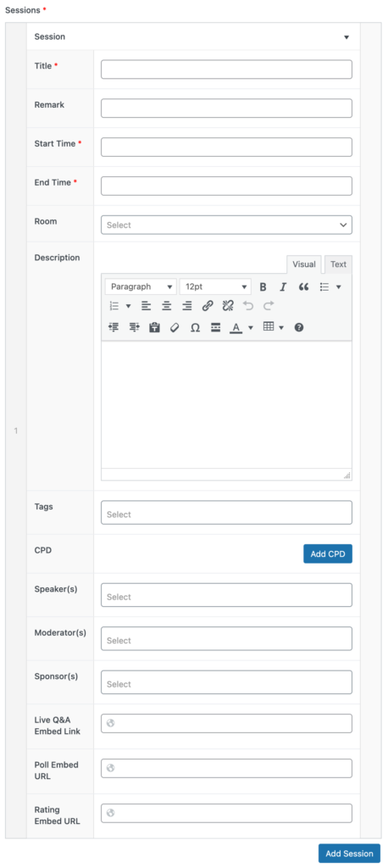Open the Tags select field

(x=226, y=513)
